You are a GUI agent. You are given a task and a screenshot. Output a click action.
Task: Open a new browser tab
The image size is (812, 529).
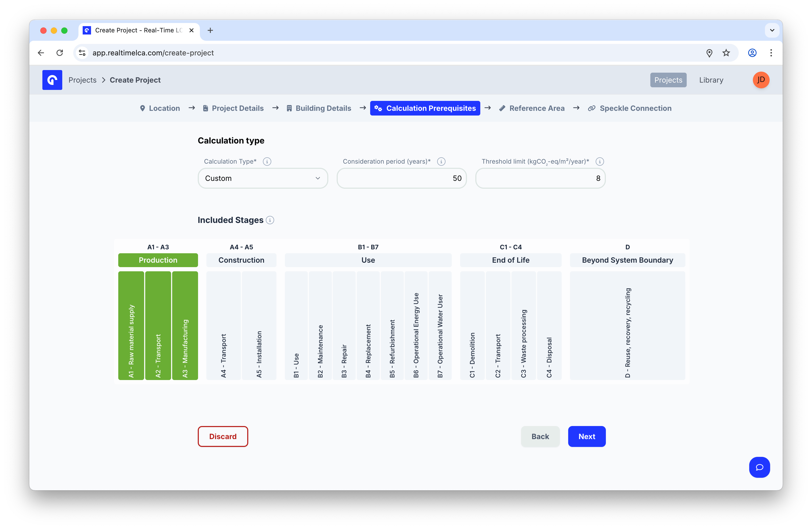click(210, 30)
